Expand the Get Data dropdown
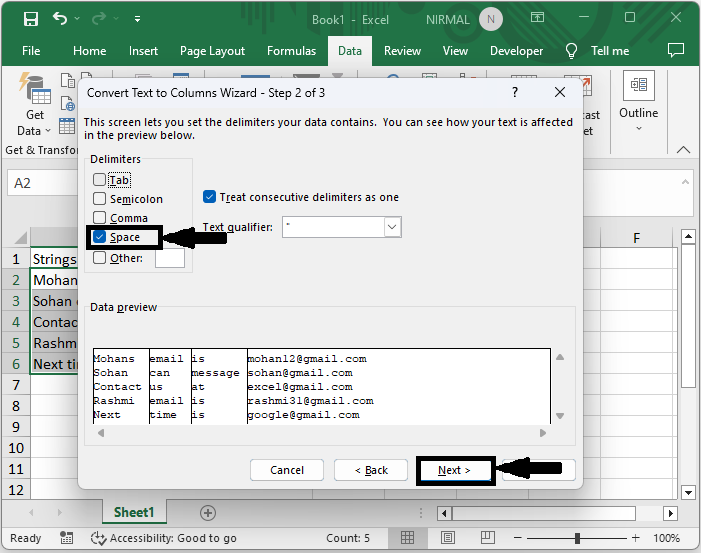 [48, 131]
